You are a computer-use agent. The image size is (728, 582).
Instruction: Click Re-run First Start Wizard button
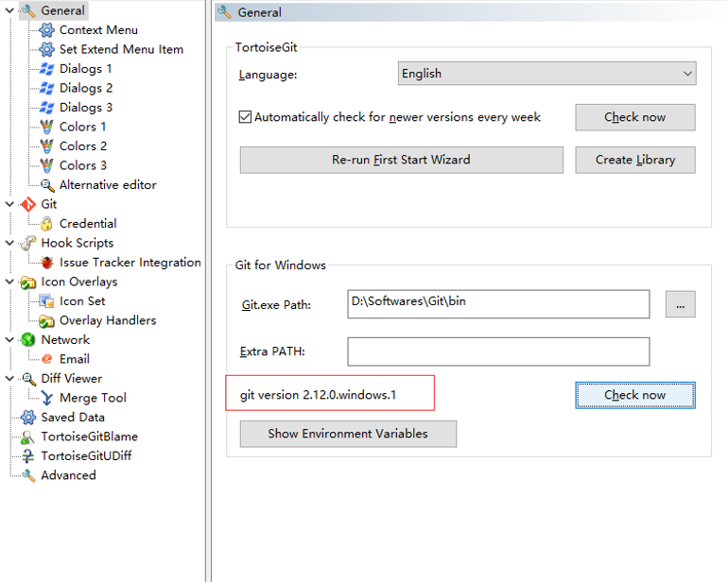tap(402, 160)
